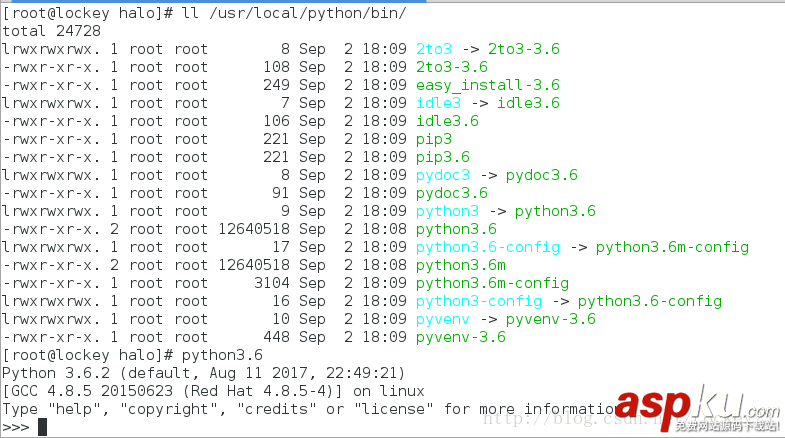This screenshot has width=785, height=438.
Task: Click the cyan idle3 symlink name
Action: click(x=438, y=102)
